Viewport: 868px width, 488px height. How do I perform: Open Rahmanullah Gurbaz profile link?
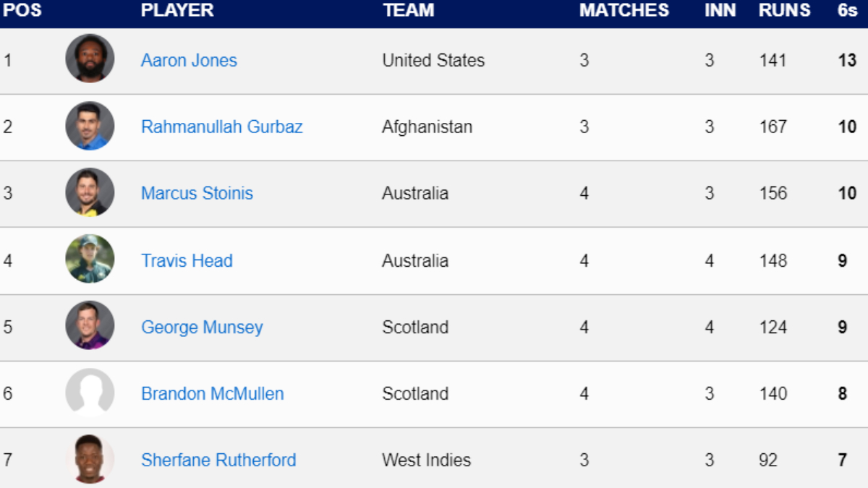click(x=221, y=127)
